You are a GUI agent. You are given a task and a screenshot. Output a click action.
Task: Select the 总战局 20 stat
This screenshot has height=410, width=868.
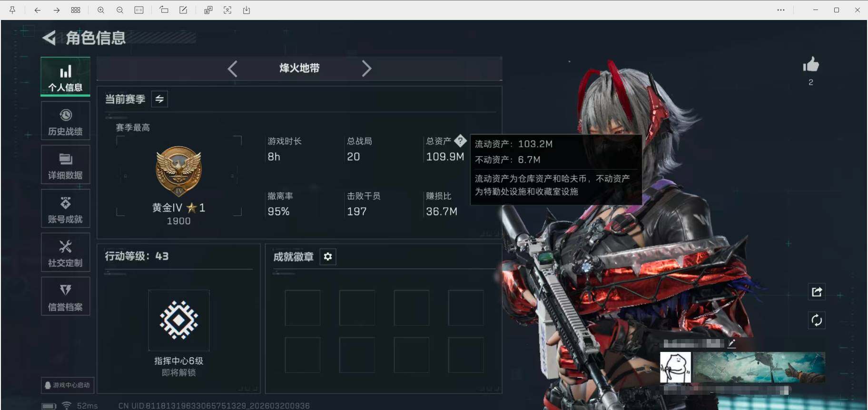point(359,149)
